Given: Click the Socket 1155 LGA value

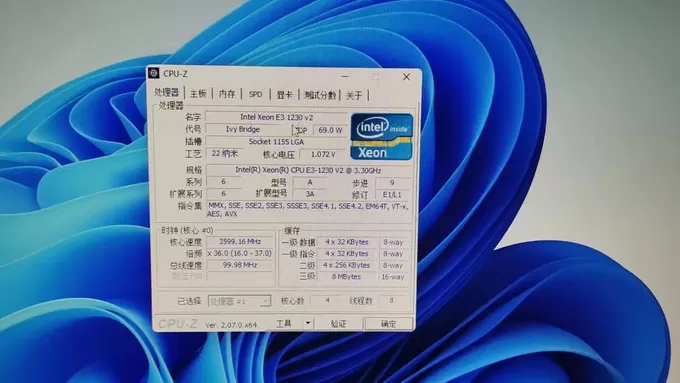Looking at the screenshot, I should [x=276, y=141].
